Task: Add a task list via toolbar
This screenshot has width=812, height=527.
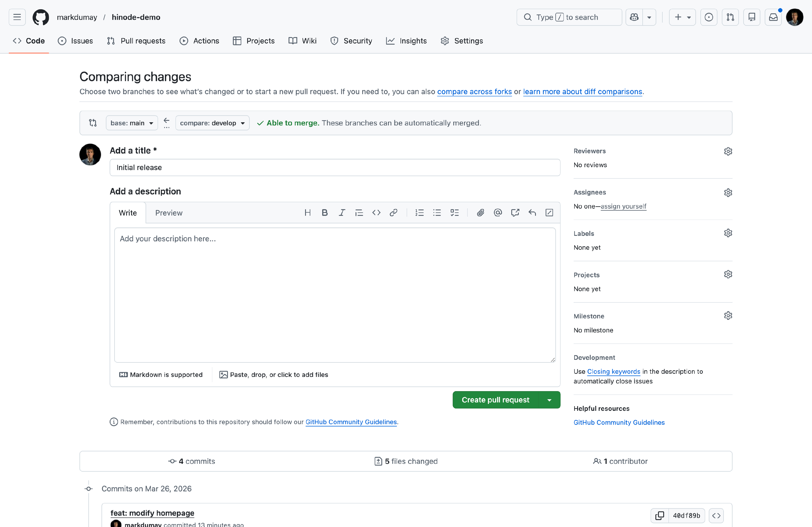Action: pyautogui.click(x=454, y=213)
